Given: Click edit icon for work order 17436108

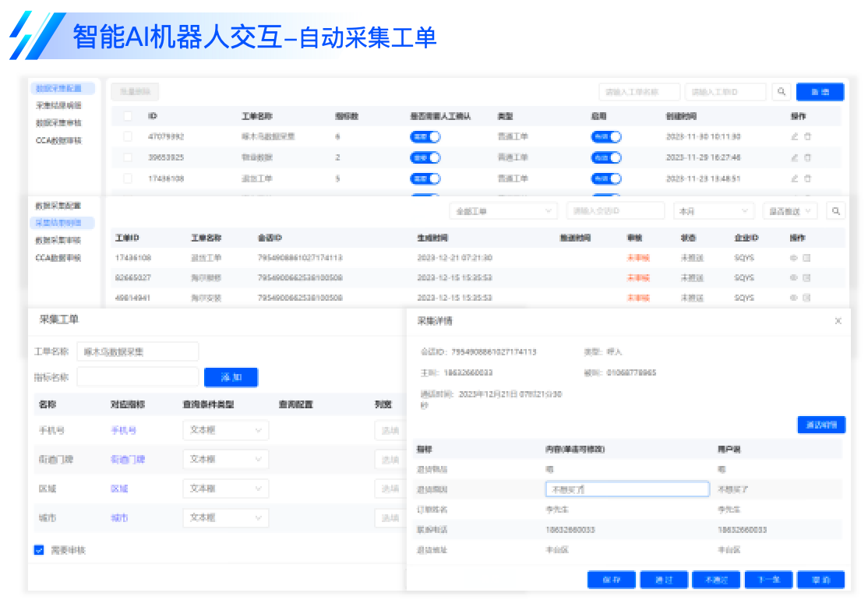Looking at the screenshot, I should (795, 178).
